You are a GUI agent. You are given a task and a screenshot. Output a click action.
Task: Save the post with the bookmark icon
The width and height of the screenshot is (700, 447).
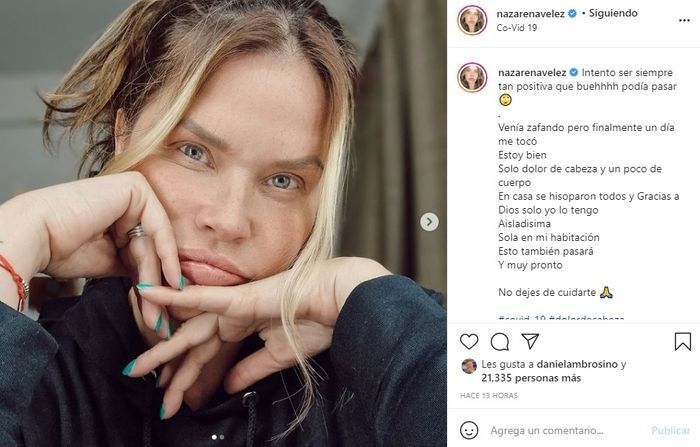pos(682,342)
